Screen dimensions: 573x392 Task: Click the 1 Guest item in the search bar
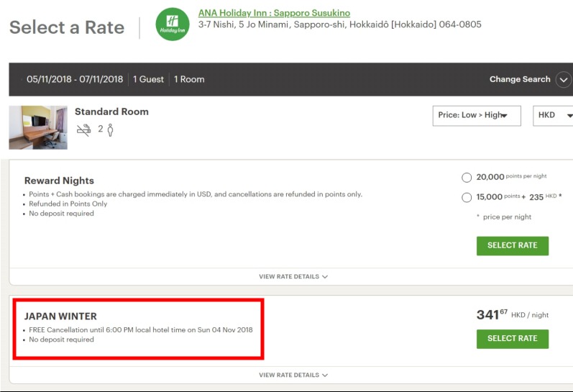(x=148, y=80)
